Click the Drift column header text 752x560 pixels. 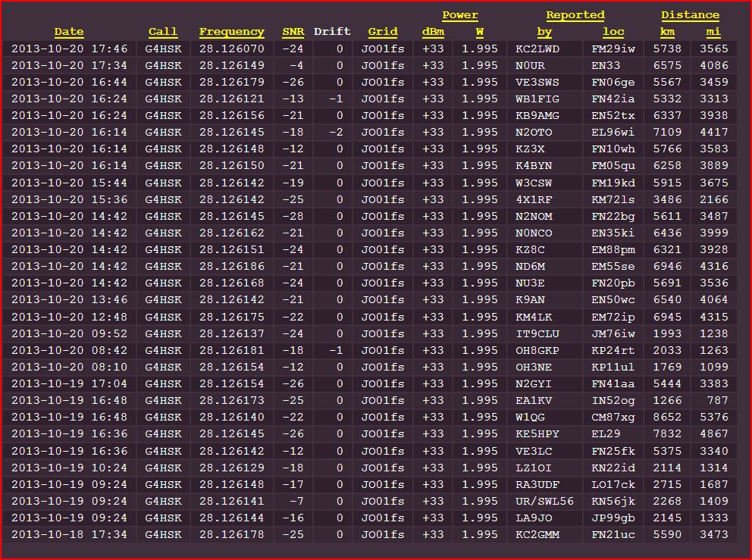[x=332, y=32]
